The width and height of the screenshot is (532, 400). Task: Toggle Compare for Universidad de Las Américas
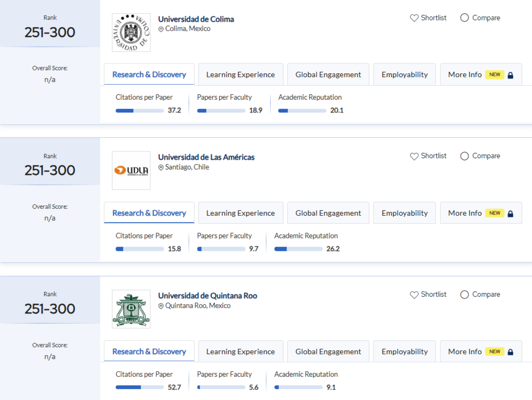(x=464, y=156)
